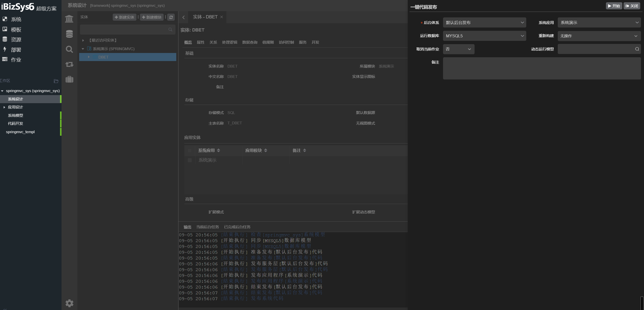Toggle the header select-all checkbox

click(190, 151)
